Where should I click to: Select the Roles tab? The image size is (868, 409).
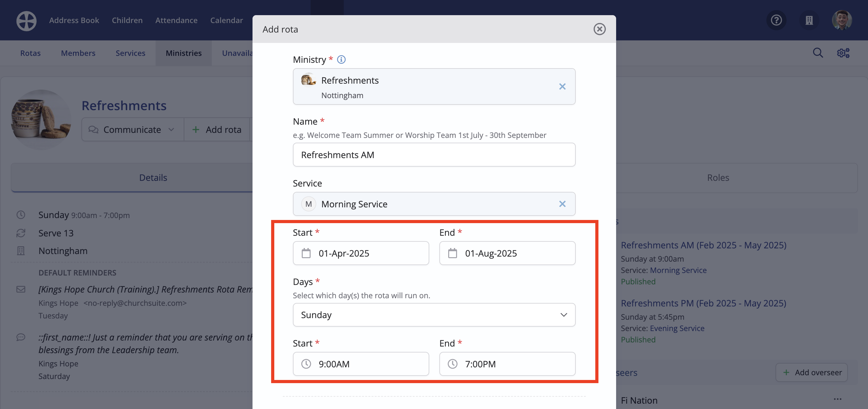pyautogui.click(x=718, y=178)
